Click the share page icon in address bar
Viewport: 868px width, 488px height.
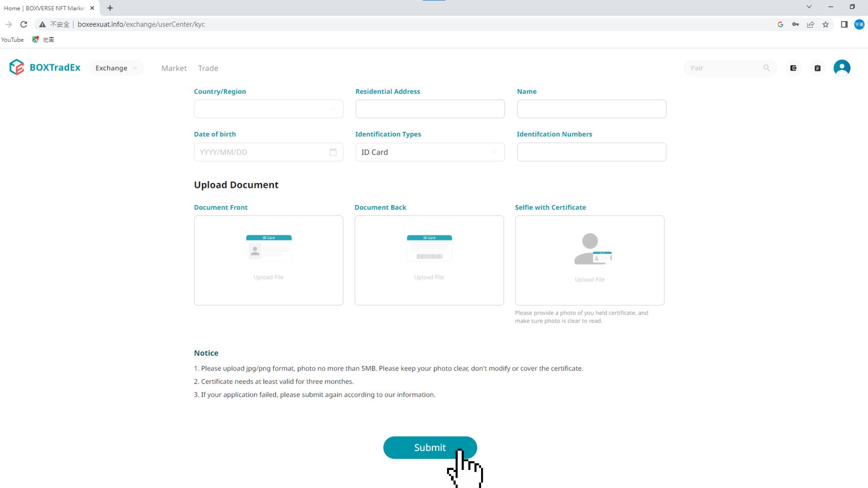[x=811, y=24]
